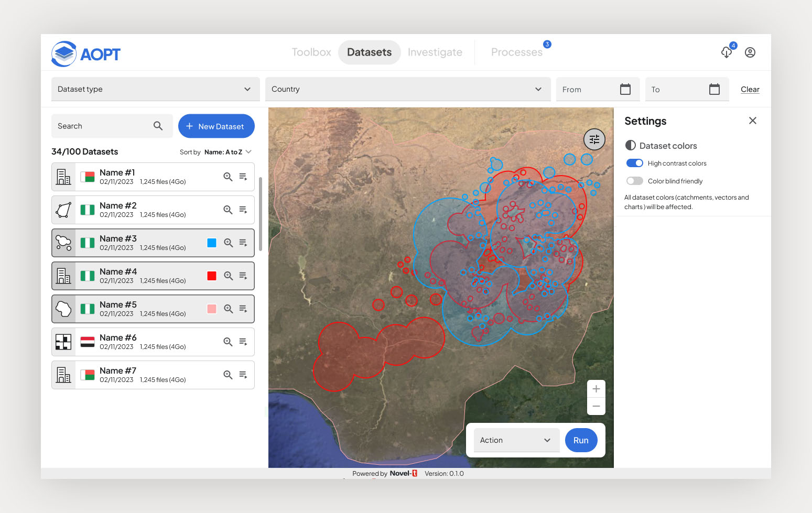The width and height of the screenshot is (812, 513).
Task: Click the map settings sliders icon
Action: tap(594, 139)
